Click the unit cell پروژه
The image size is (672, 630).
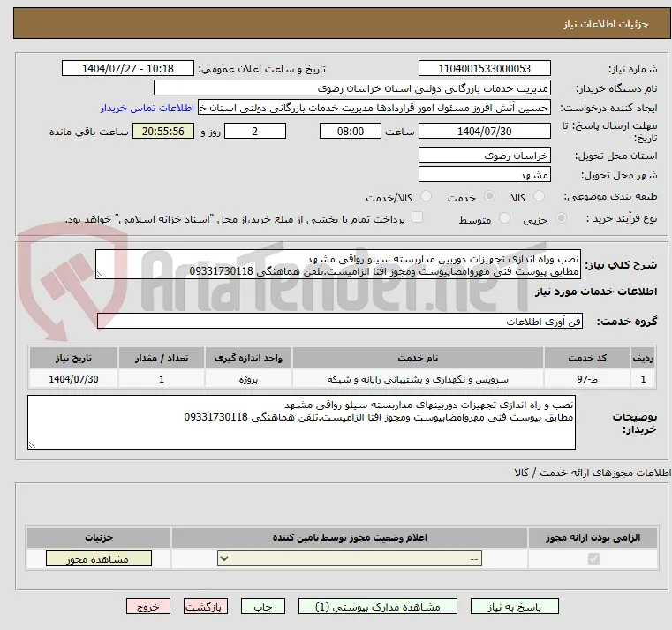(x=248, y=379)
